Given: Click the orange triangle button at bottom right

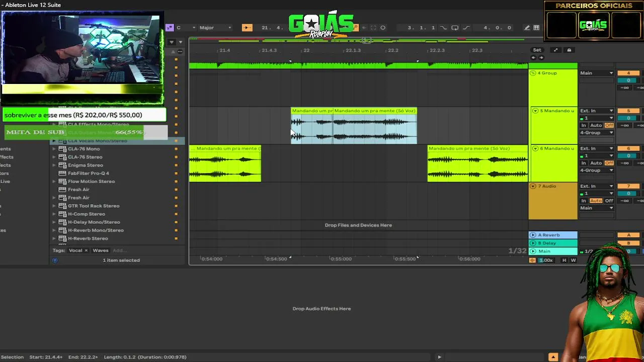Looking at the screenshot, I should pyautogui.click(x=553, y=357).
